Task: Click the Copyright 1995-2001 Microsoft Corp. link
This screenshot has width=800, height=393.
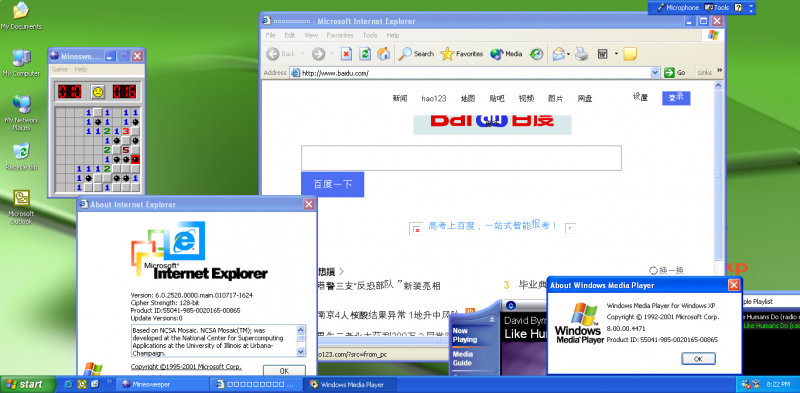Action: tap(186, 367)
